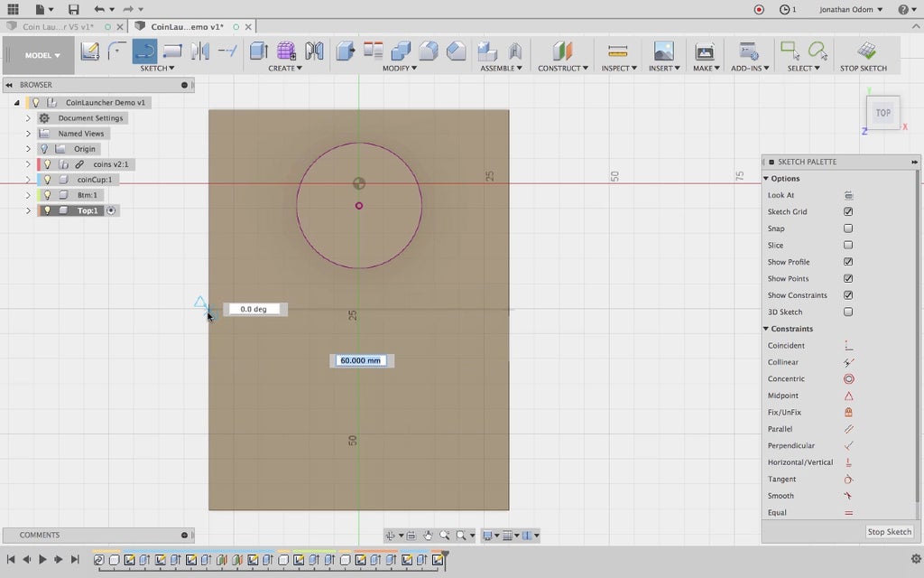This screenshot has width=924, height=578.
Task: Click the Midpoint constraint triangle icon
Action: click(848, 396)
